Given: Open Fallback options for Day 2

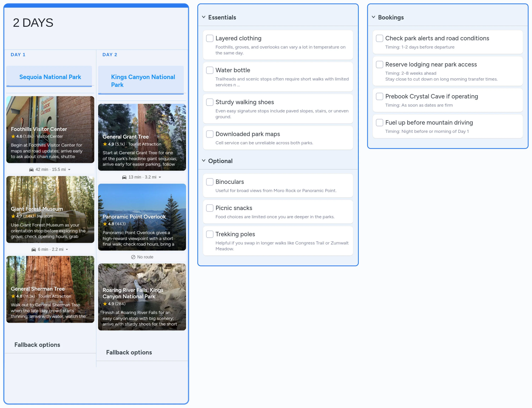Looking at the screenshot, I should coord(129,352).
